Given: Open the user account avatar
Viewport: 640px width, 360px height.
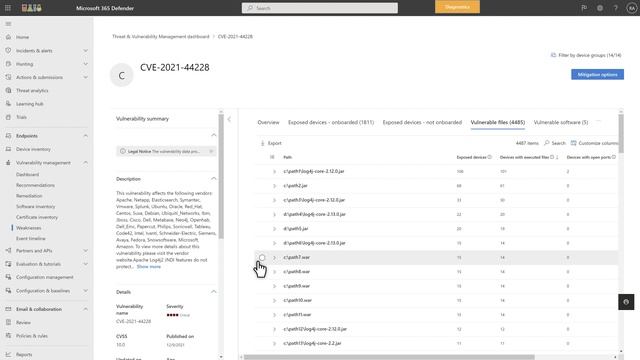Looking at the screenshot, I should [631, 8].
